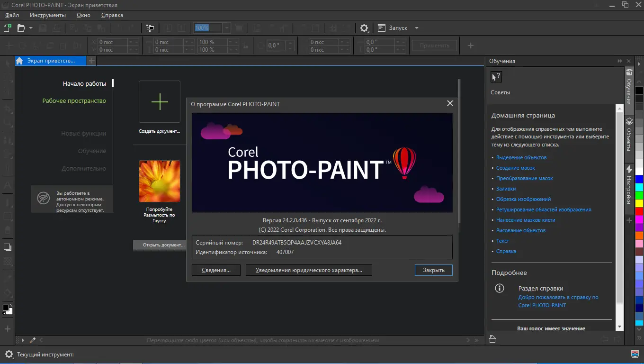Screen dimensions: 644x364
Task: Click the Hints cursor icon in Learn panel
Action: [496, 77]
